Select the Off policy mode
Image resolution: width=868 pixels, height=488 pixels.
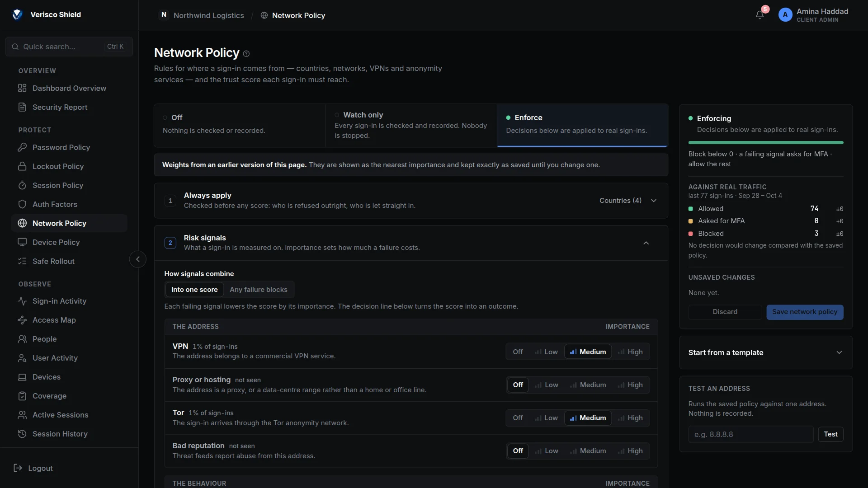click(x=240, y=125)
